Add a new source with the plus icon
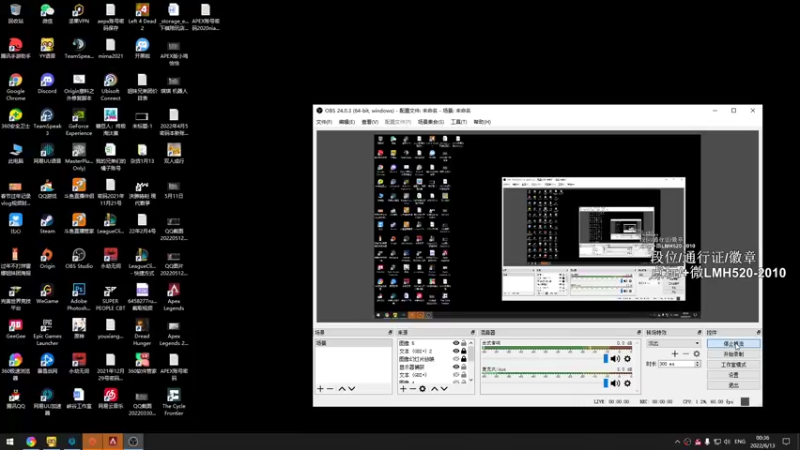800x450 pixels. 403,389
